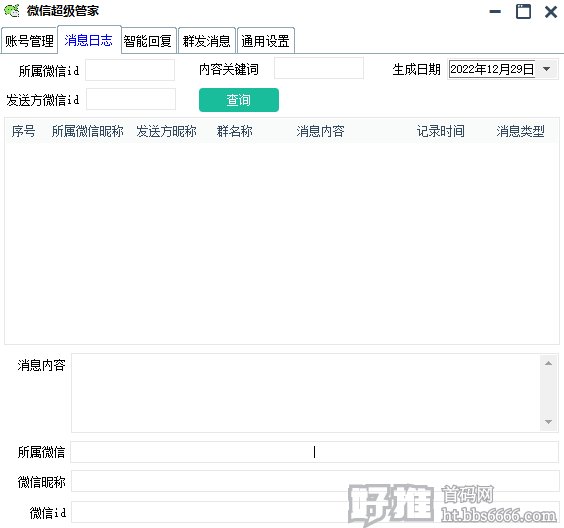Image resolution: width=564 pixels, height=528 pixels.
Task: Focus the 发送方微信id input field
Action: [131, 99]
